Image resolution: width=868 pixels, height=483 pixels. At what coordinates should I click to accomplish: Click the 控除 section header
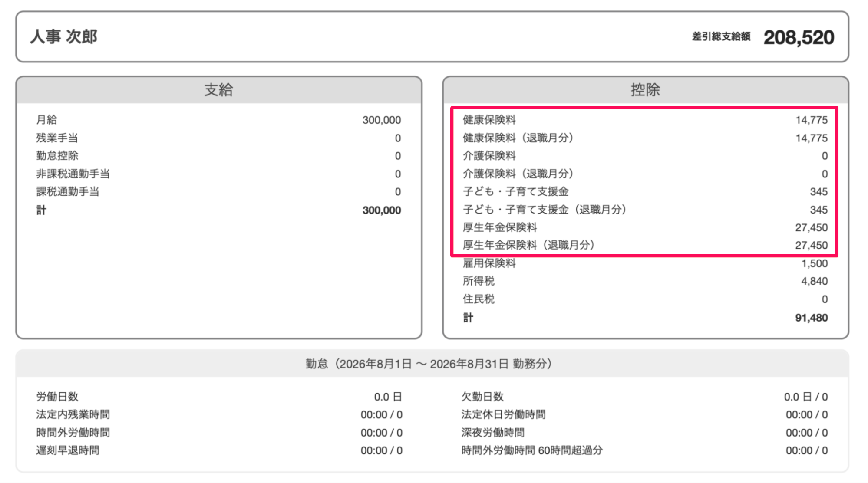tap(645, 90)
